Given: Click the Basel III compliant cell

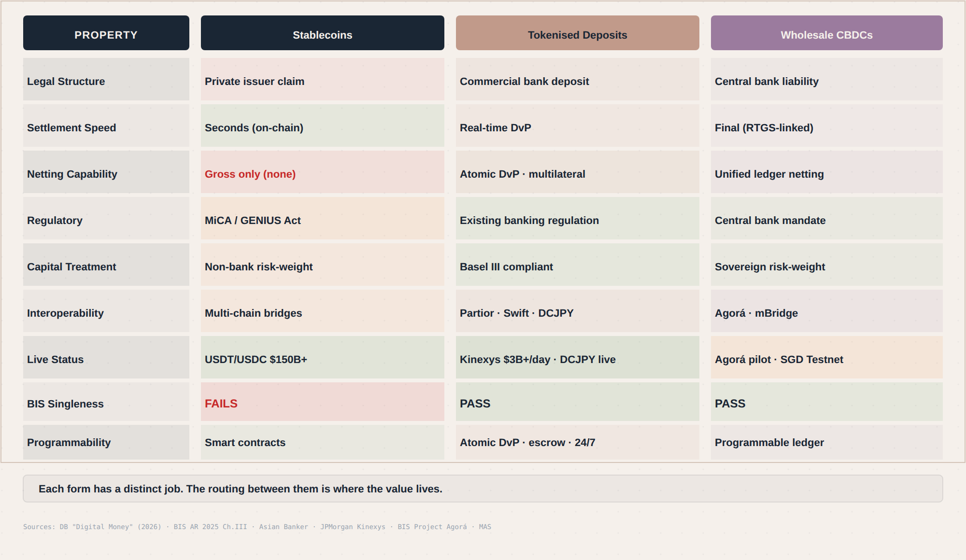Looking at the screenshot, I should tap(578, 265).
